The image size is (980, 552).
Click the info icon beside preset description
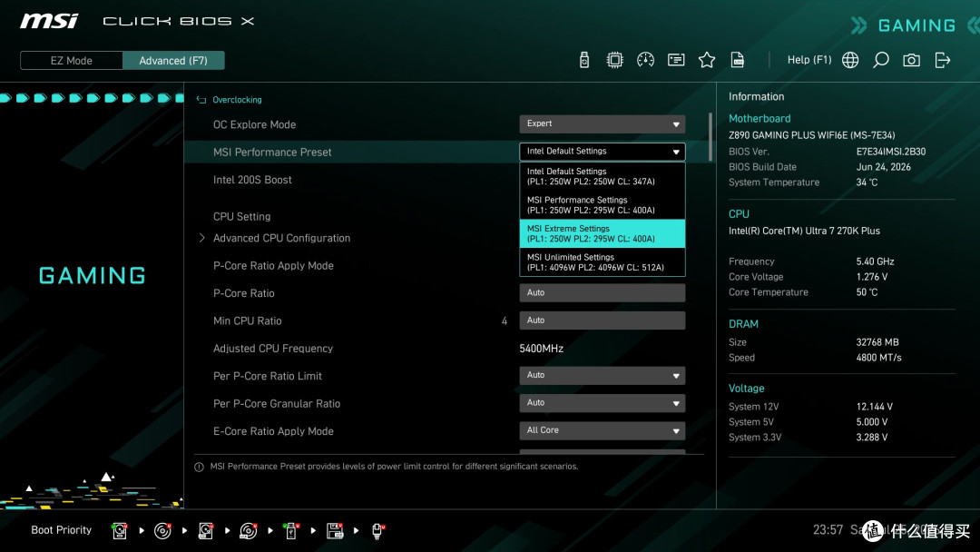[x=199, y=467]
